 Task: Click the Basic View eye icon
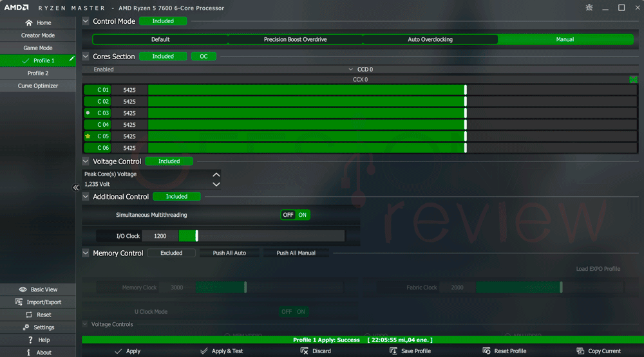coord(23,289)
